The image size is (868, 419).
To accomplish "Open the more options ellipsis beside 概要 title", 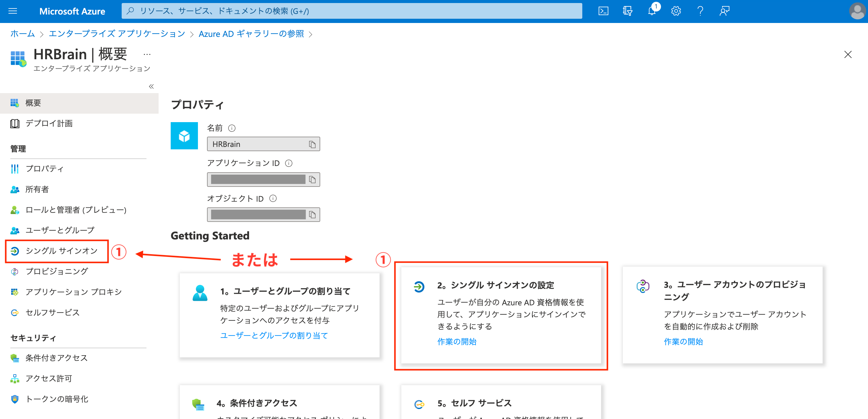I will coord(147,54).
